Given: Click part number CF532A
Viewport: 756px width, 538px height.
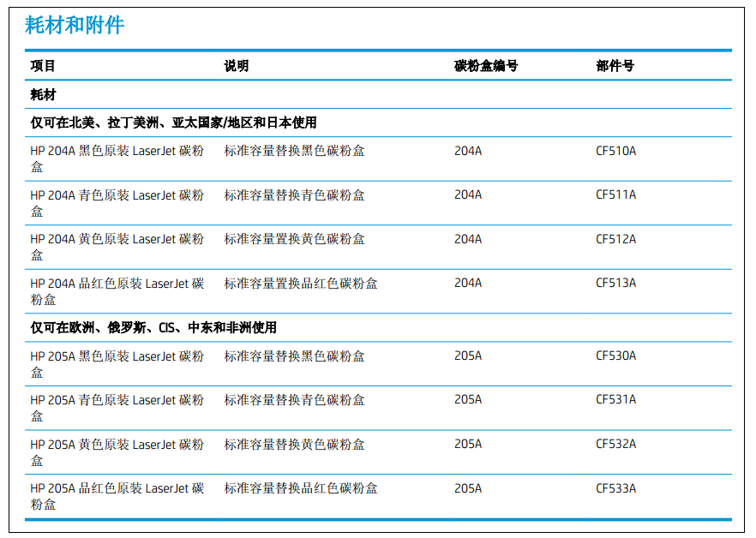Looking at the screenshot, I should [615, 444].
